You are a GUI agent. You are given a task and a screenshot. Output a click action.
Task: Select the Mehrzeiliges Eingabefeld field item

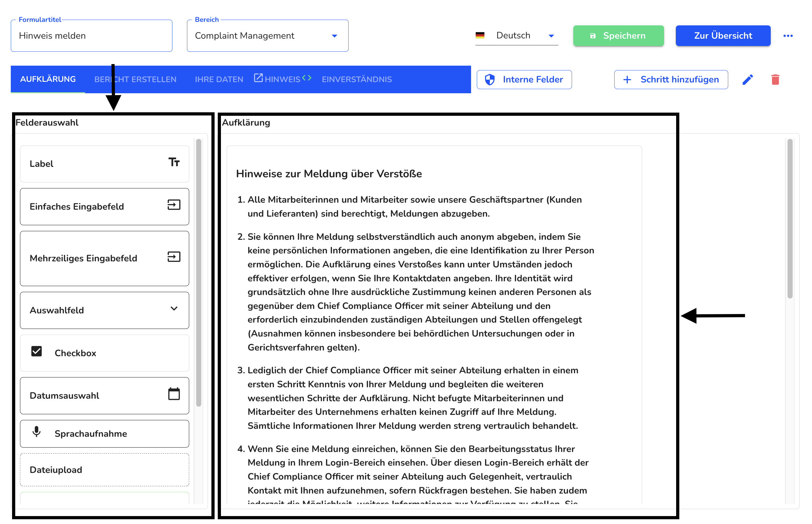104,258
